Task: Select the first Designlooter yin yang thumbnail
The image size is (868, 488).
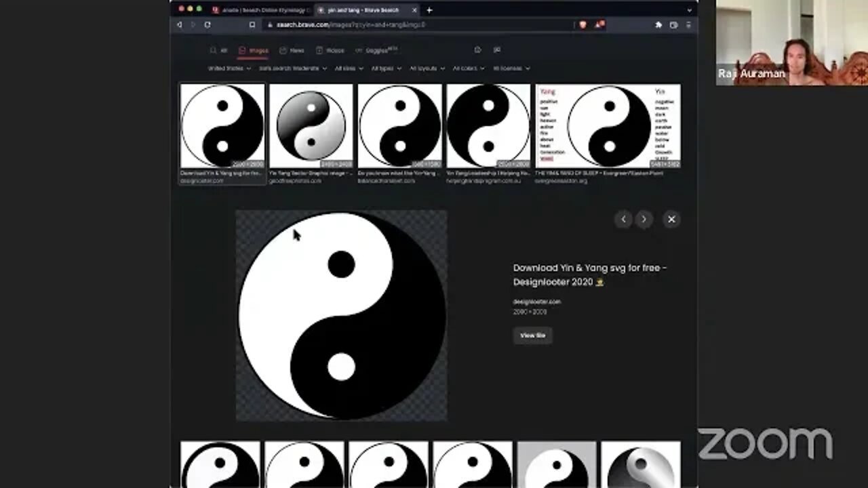Action: pyautogui.click(x=222, y=126)
